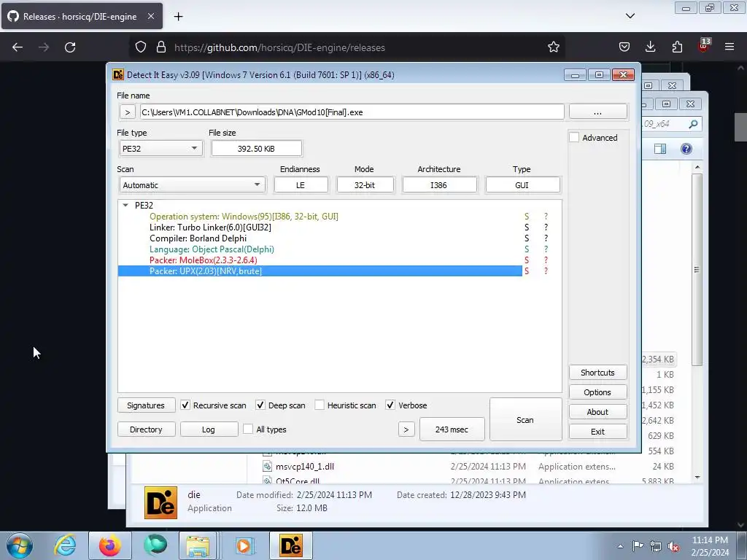Bookmark this page with star icon
747x560 pixels.
coord(553,47)
